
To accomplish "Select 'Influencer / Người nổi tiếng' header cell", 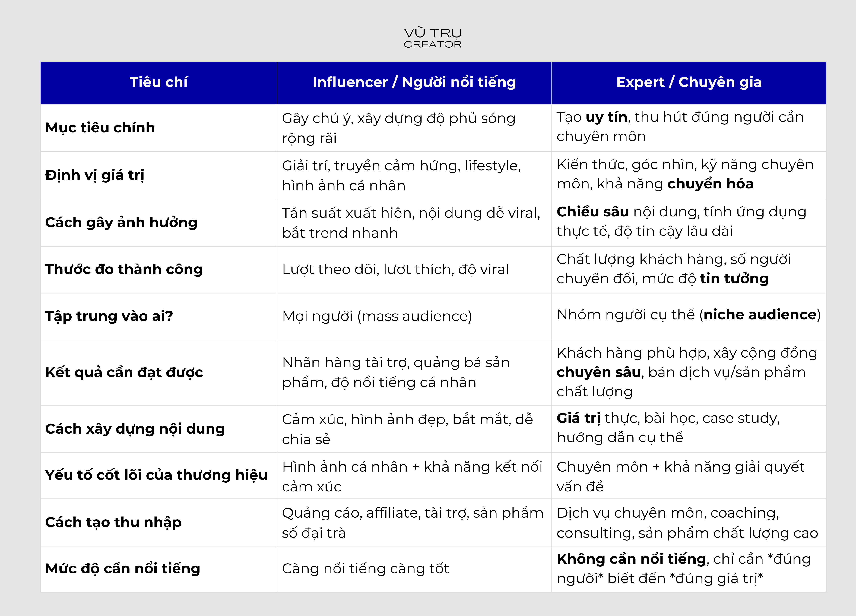I will tap(414, 82).
